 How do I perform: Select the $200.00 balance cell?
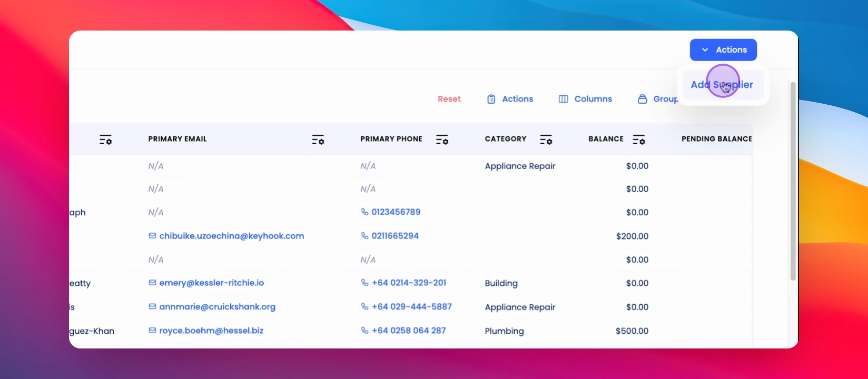pos(632,236)
